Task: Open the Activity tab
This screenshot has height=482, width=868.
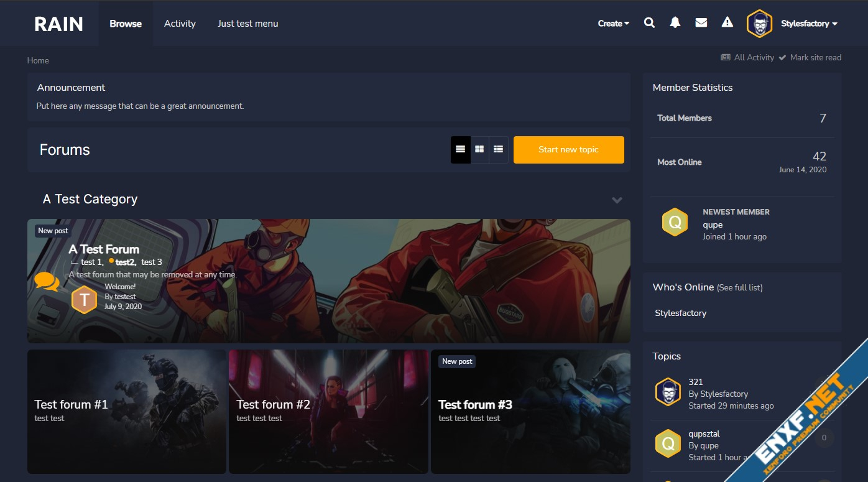Action: (x=180, y=24)
